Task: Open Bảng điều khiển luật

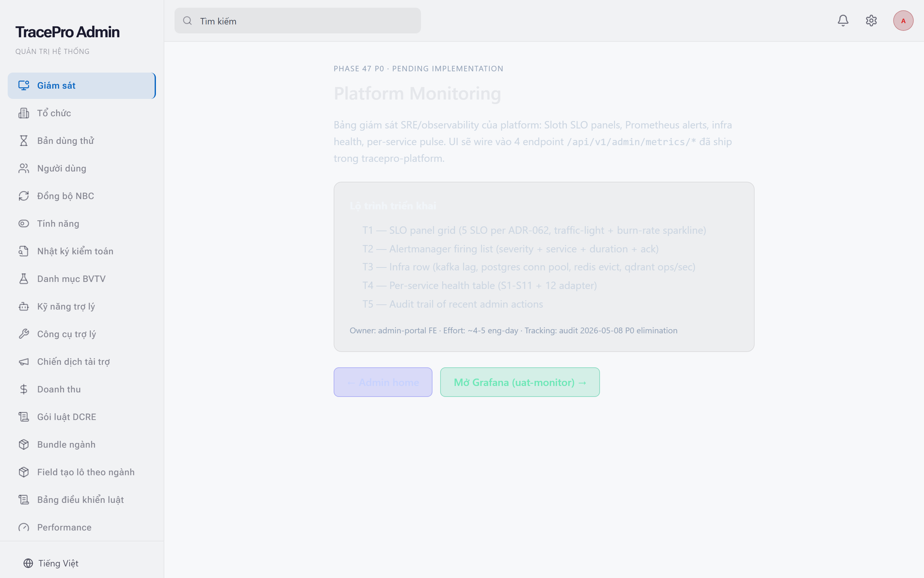Action: click(82, 500)
